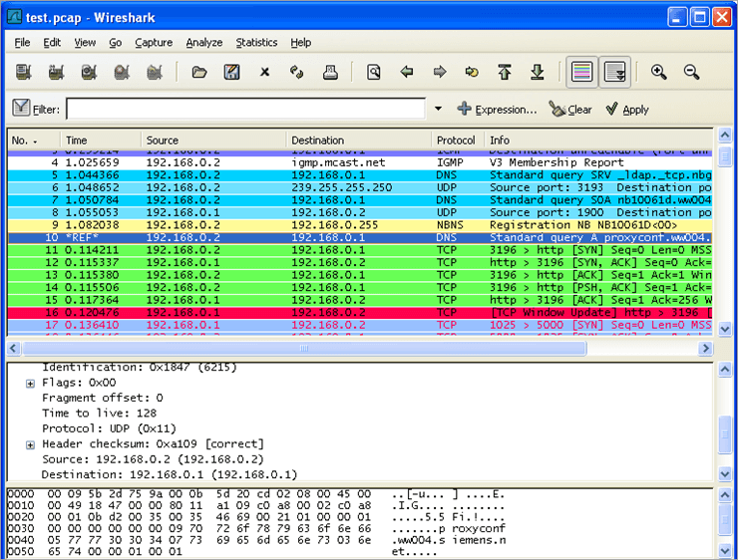
Task: Expand the Flags: 0x00 tree node
Action: (30, 384)
